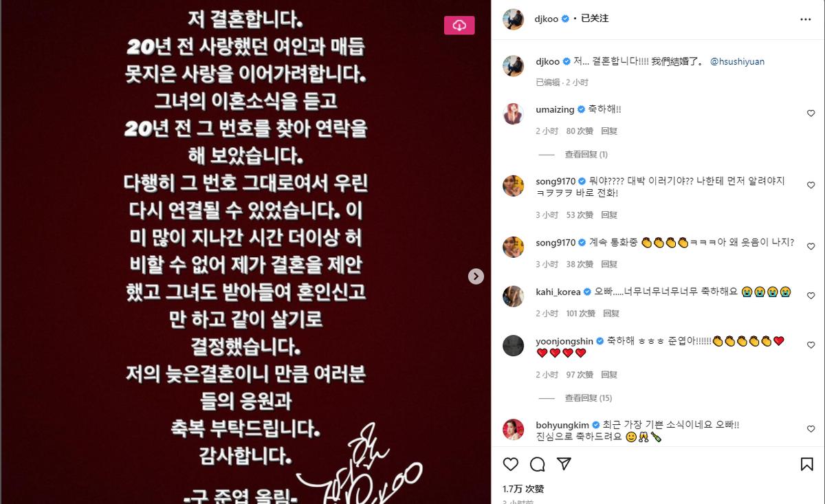Share the post via paper plane icon
This screenshot has width=825, height=504.
pyautogui.click(x=563, y=464)
